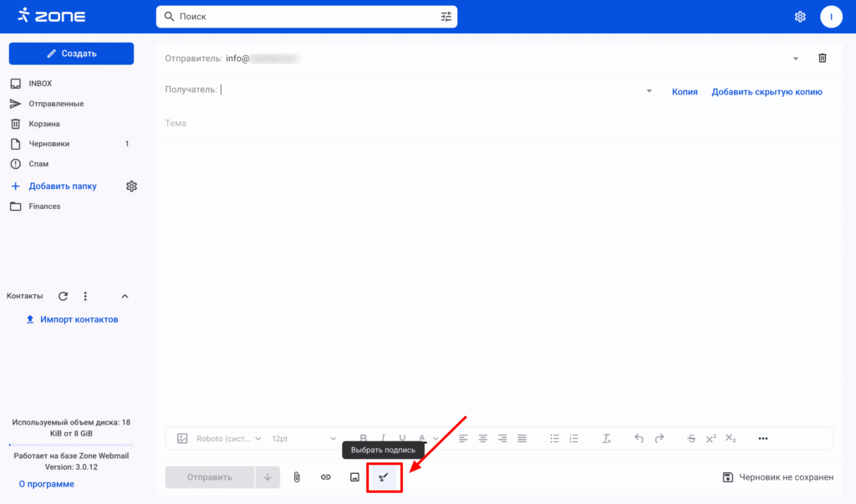Open folder settings gear beside Добавить папку

[x=131, y=186]
